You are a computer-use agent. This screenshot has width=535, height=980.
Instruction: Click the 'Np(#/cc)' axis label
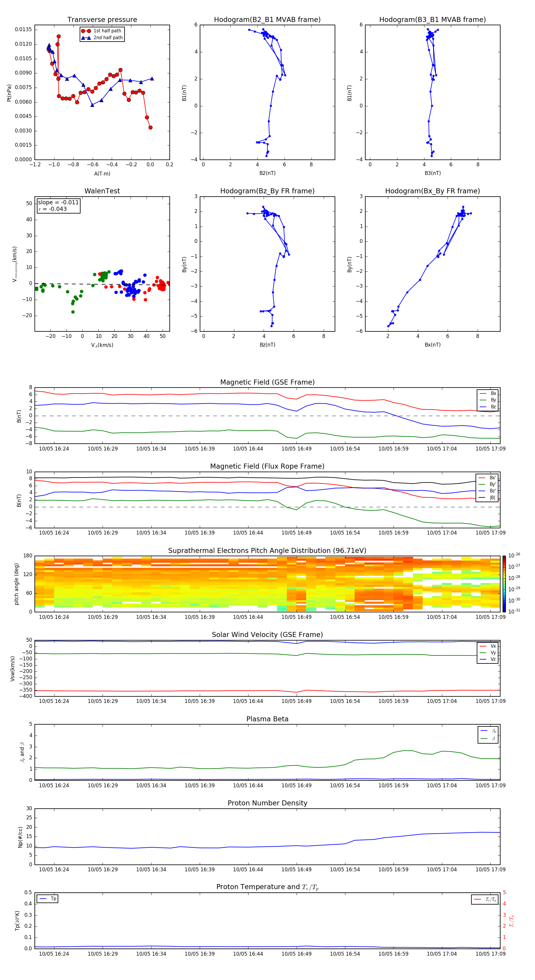[20, 837]
